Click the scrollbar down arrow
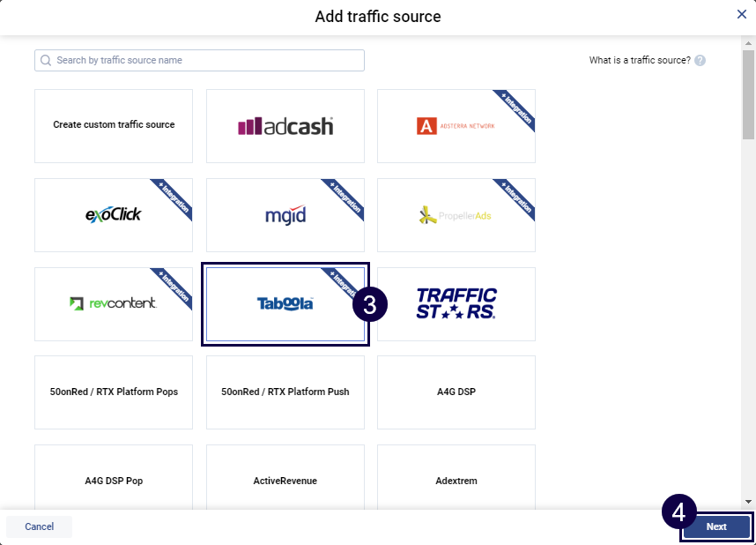The width and height of the screenshot is (756, 545). point(748,500)
